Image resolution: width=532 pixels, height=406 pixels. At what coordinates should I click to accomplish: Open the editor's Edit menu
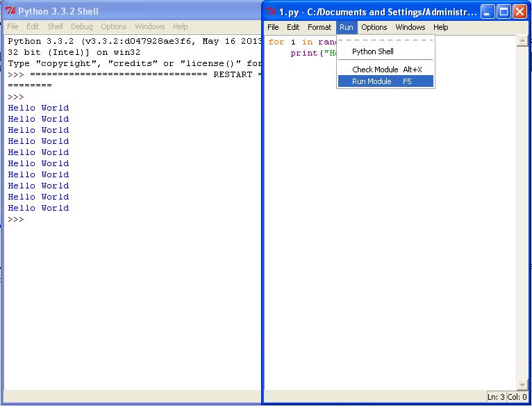[x=293, y=27]
